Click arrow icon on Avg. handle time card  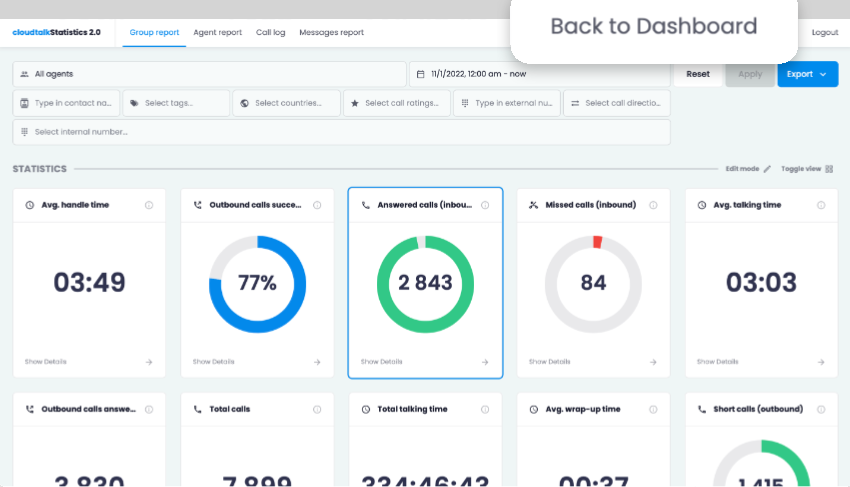(149, 362)
